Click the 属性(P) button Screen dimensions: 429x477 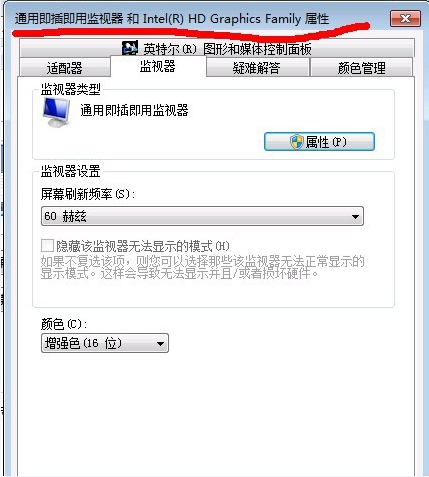pyautogui.click(x=319, y=142)
